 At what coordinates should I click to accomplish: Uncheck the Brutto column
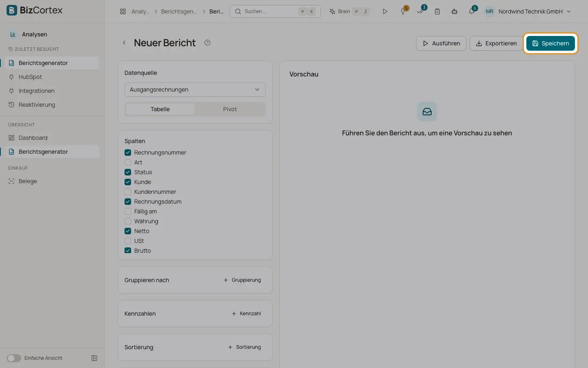point(128,251)
